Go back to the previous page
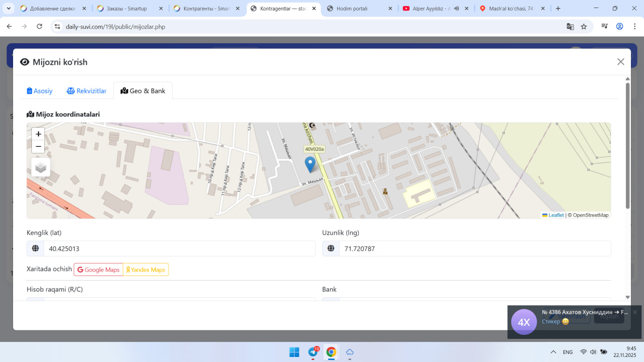 (x=9, y=27)
